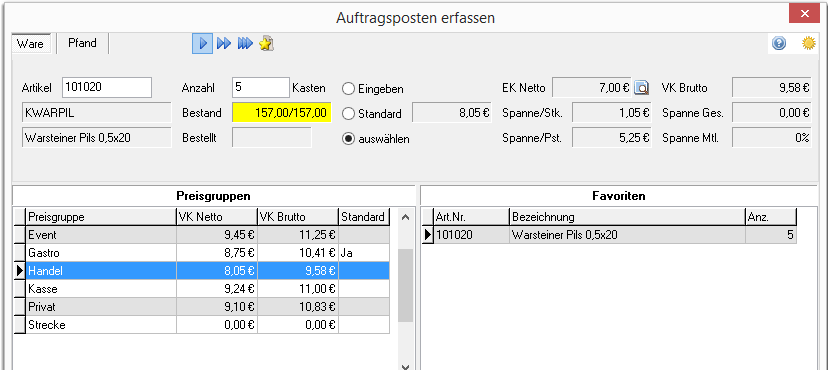Open the blue help question mark icon
828x370 pixels.
point(779,43)
